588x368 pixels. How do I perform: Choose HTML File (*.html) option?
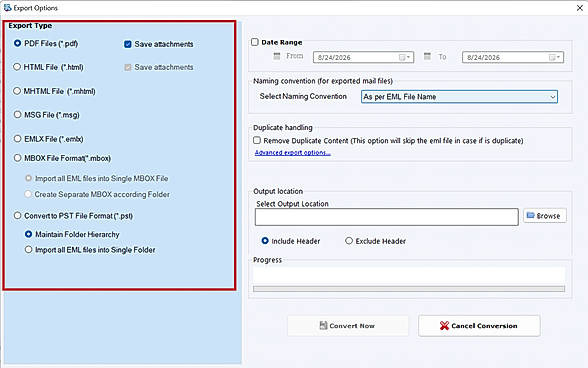pyautogui.click(x=17, y=67)
